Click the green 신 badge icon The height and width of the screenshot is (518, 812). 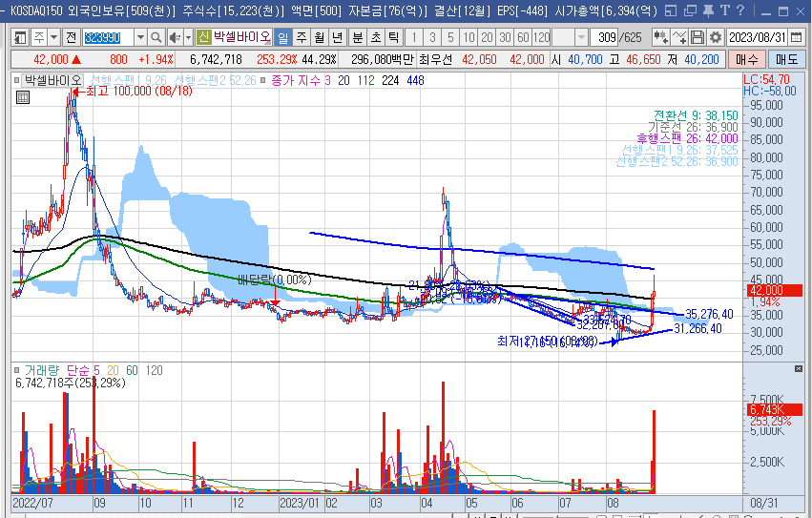(203, 37)
